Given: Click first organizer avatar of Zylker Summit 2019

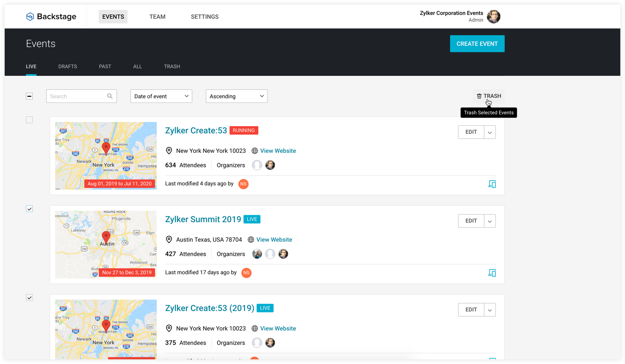Looking at the screenshot, I should pos(257,254).
